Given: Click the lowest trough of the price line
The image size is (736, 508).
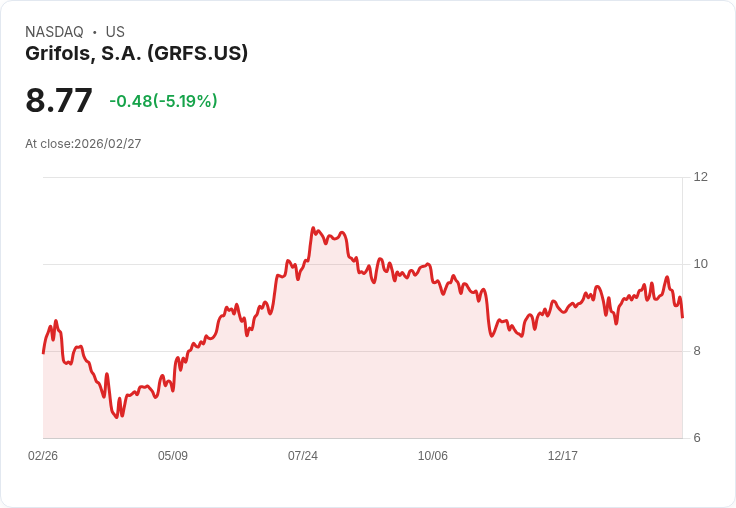Looking at the screenshot, I should coord(116,417).
